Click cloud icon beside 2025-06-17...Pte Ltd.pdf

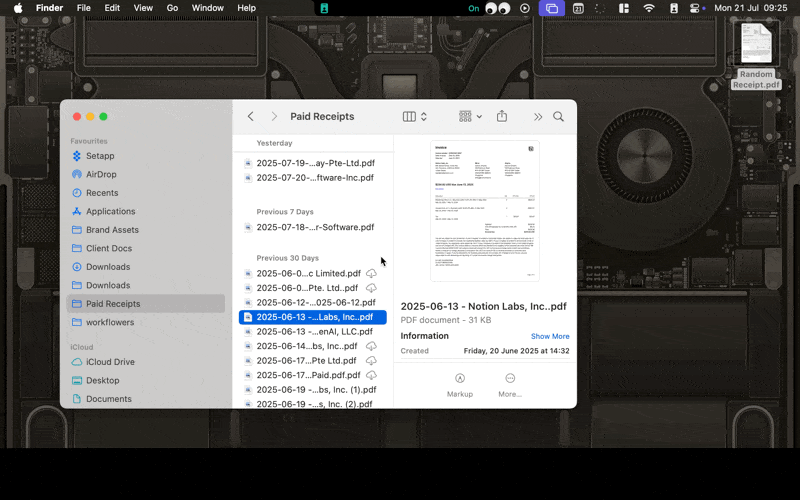371,361
